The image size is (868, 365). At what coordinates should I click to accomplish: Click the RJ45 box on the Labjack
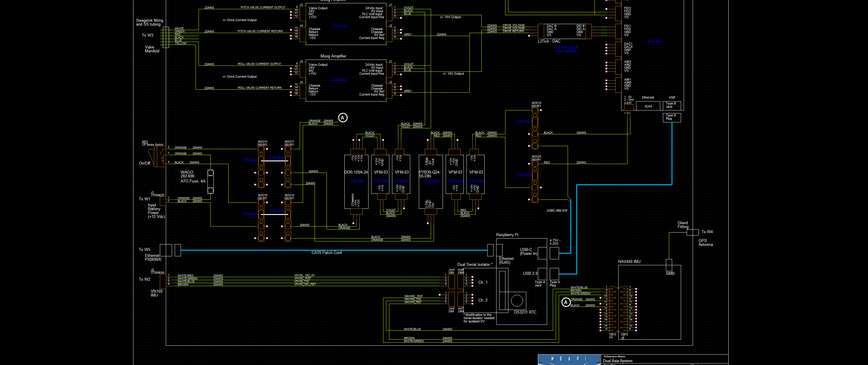(648, 106)
